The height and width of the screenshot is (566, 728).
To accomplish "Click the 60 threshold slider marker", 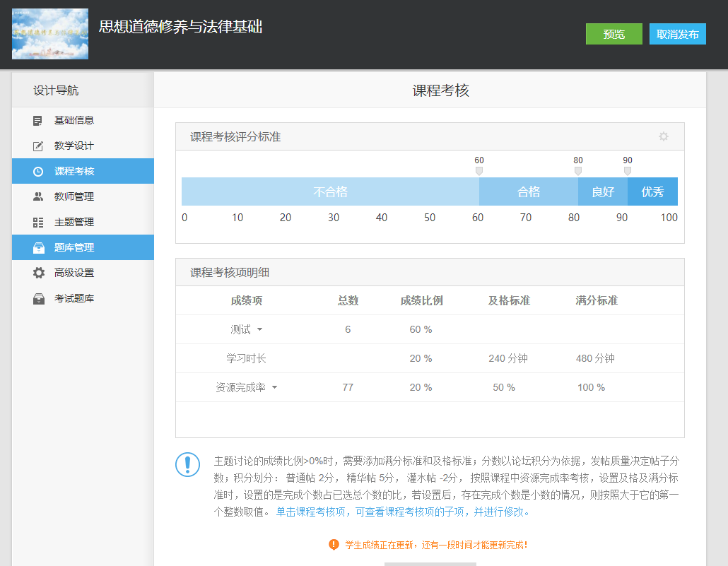I will pos(479,171).
